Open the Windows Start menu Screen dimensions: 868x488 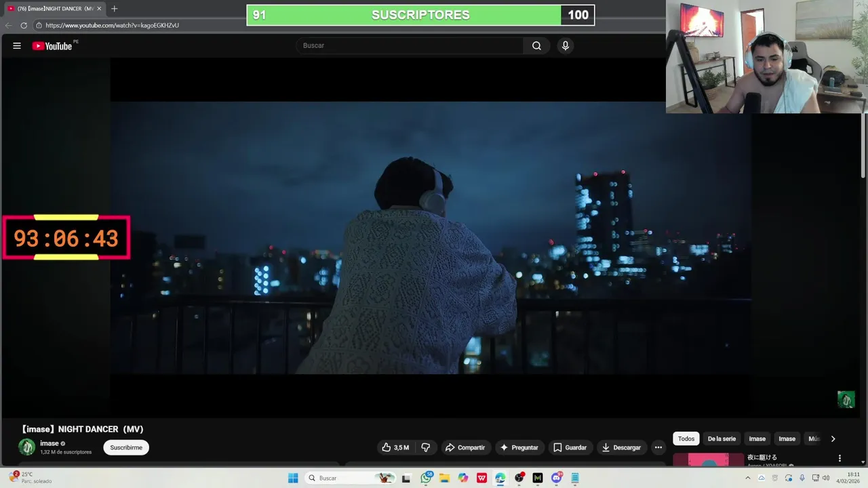coord(293,478)
